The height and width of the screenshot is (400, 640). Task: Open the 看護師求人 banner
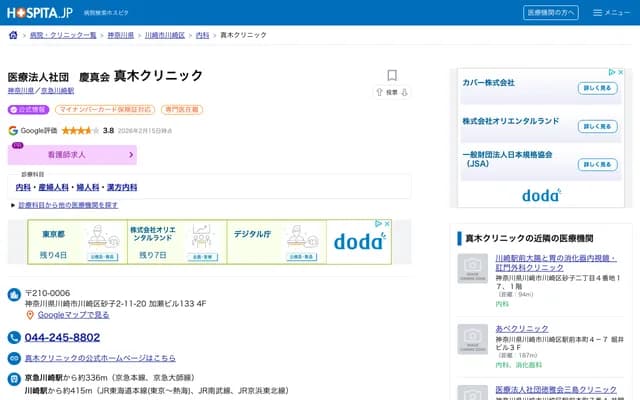pyautogui.click(x=72, y=155)
